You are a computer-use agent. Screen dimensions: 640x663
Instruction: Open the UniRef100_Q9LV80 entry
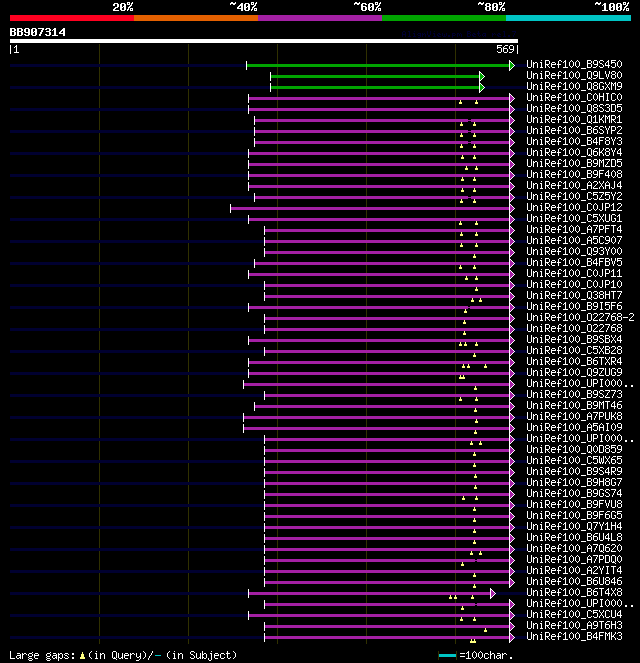pos(574,75)
